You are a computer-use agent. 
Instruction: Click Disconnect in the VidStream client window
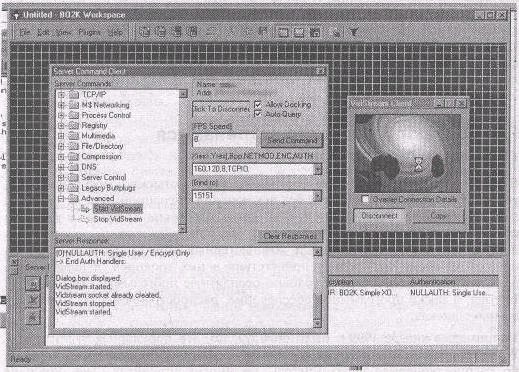point(379,216)
